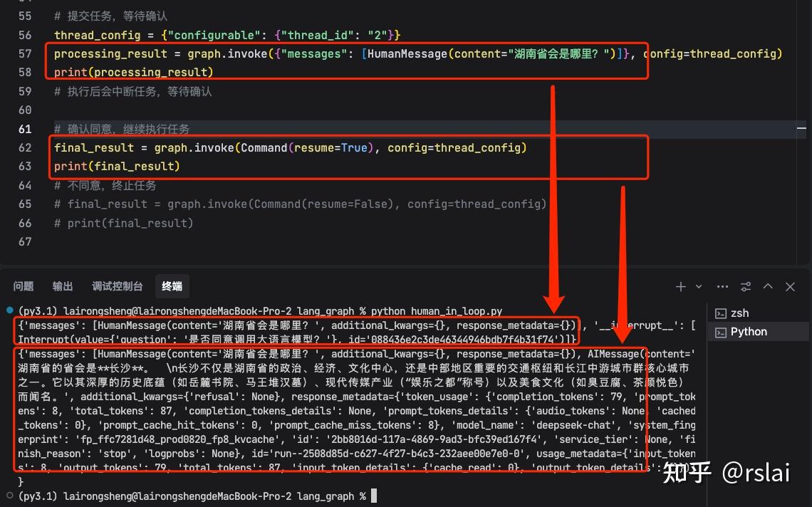Open the new terminal profile dropdown arrow

[x=699, y=286]
